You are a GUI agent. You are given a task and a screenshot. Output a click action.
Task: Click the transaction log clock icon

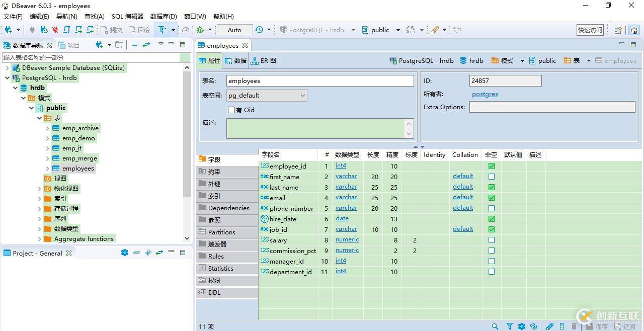click(x=259, y=30)
